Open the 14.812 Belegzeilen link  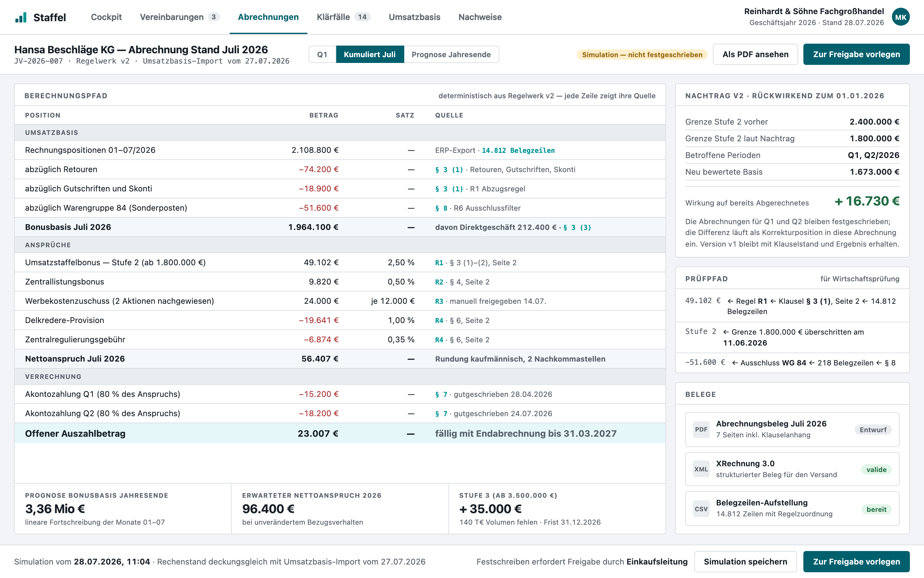click(518, 150)
